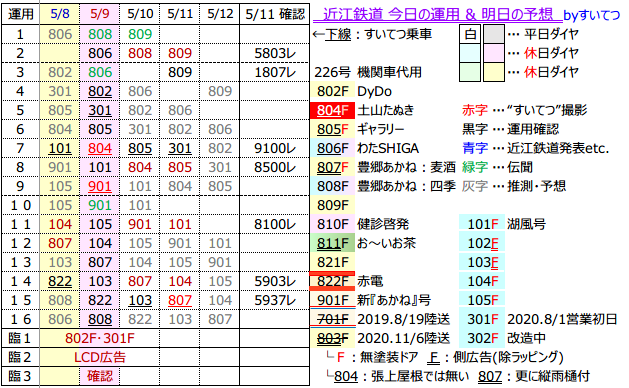Open the 近江鉄道 今日の運用 & 明日の予想 title link

pyautogui.click(x=437, y=15)
